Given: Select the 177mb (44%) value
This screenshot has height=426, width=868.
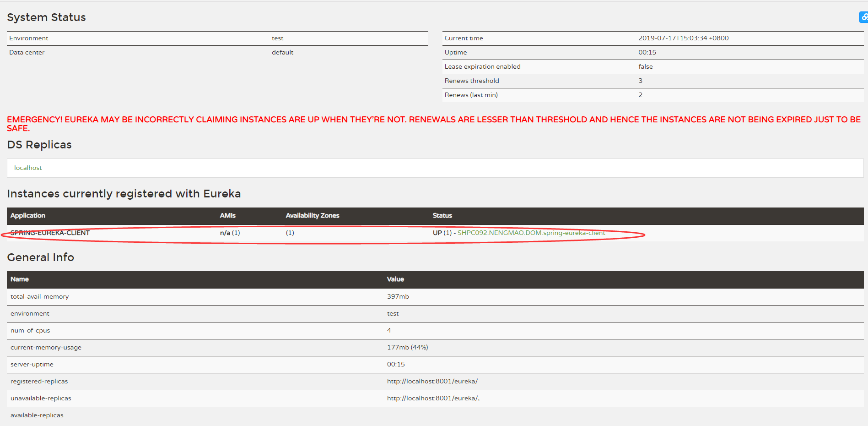Looking at the screenshot, I should point(407,347).
